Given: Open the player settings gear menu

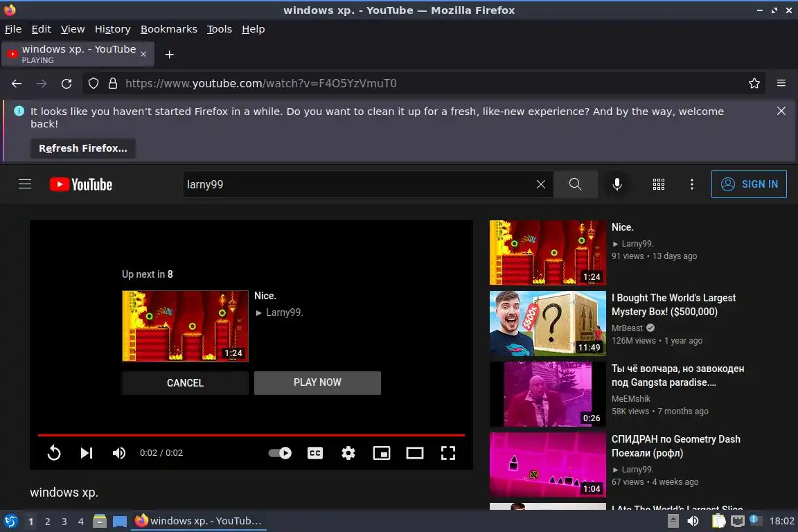Looking at the screenshot, I should [348, 453].
